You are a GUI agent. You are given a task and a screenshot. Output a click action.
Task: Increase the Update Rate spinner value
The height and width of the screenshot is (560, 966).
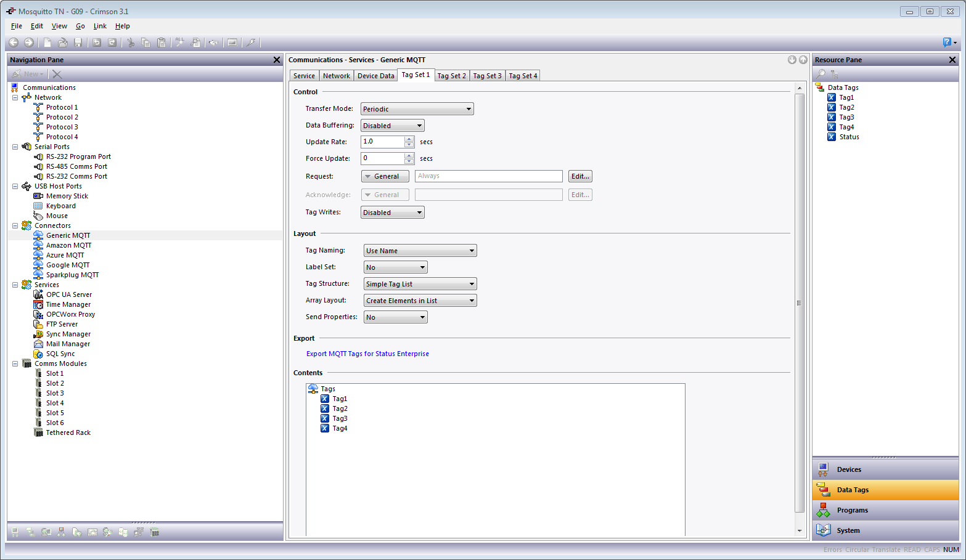click(x=409, y=139)
